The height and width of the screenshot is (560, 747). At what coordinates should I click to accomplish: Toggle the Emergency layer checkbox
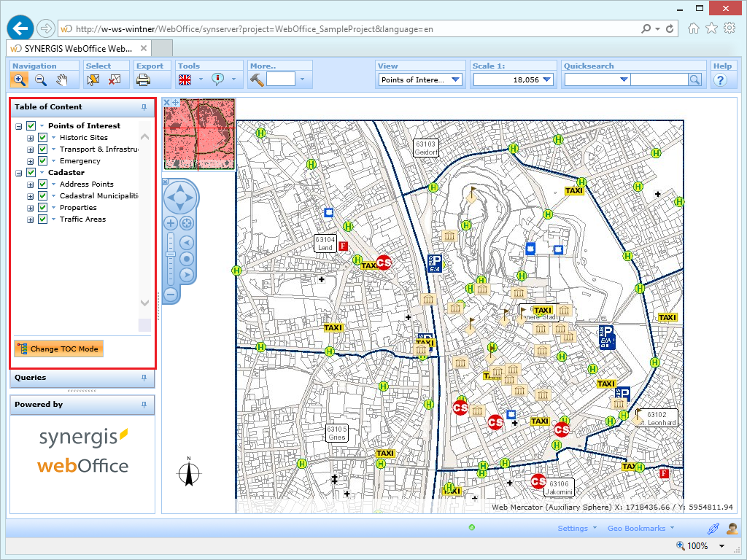click(43, 161)
